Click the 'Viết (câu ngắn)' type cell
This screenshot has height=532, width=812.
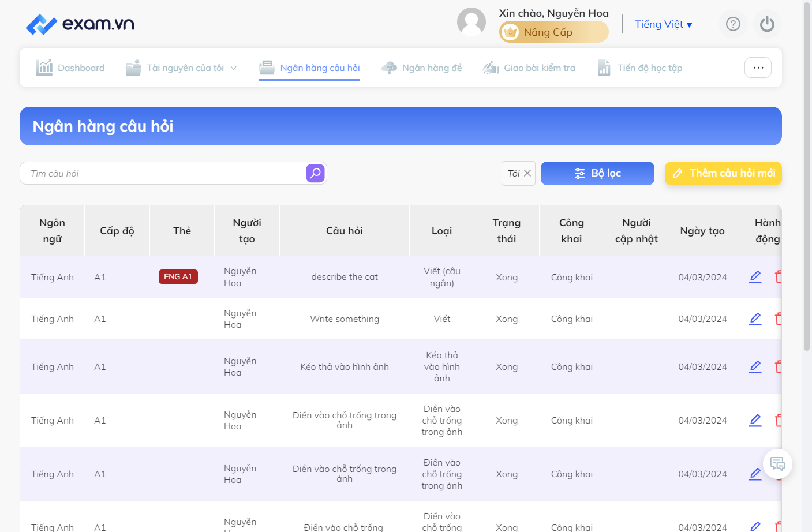click(x=442, y=277)
